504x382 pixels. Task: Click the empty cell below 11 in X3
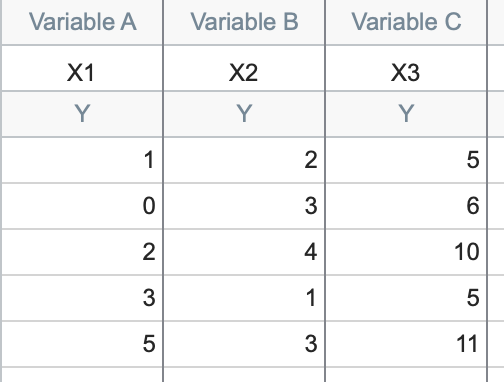[406, 375]
